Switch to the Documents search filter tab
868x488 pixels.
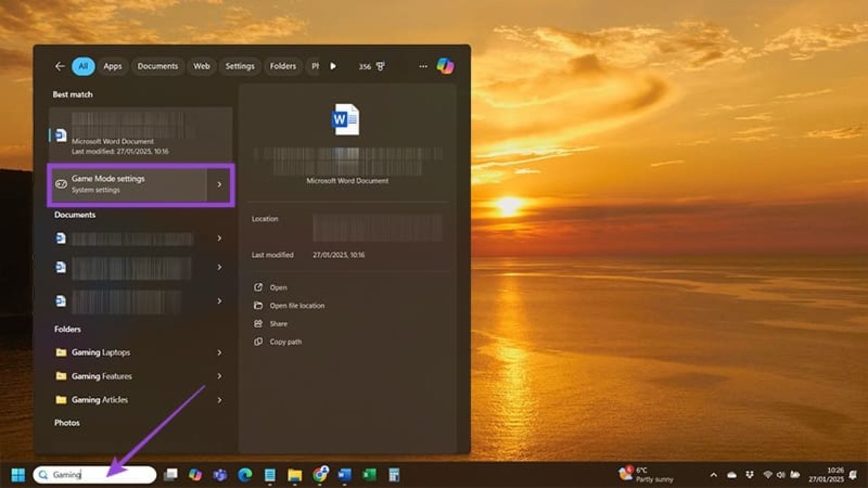point(157,66)
